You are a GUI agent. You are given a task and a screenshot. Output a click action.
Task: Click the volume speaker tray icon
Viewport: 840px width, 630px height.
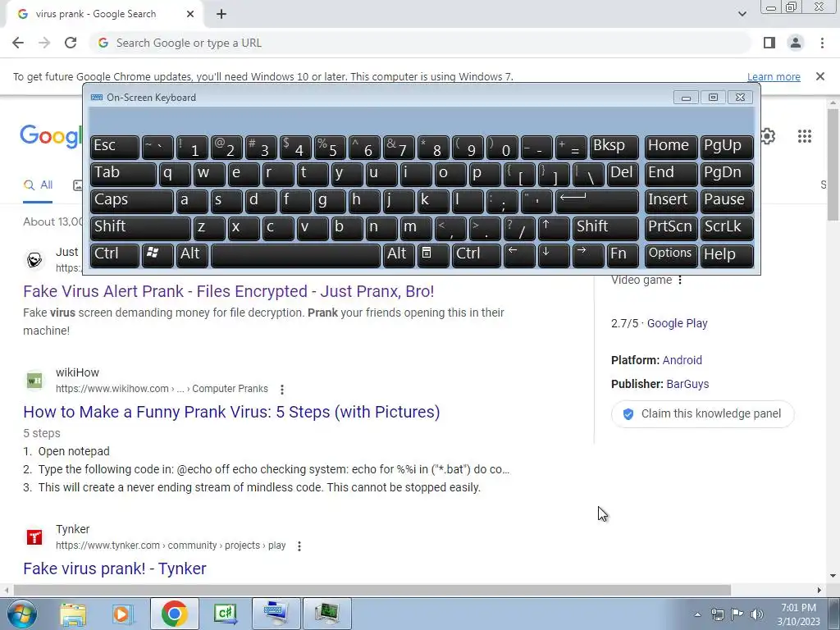coord(756,614)
